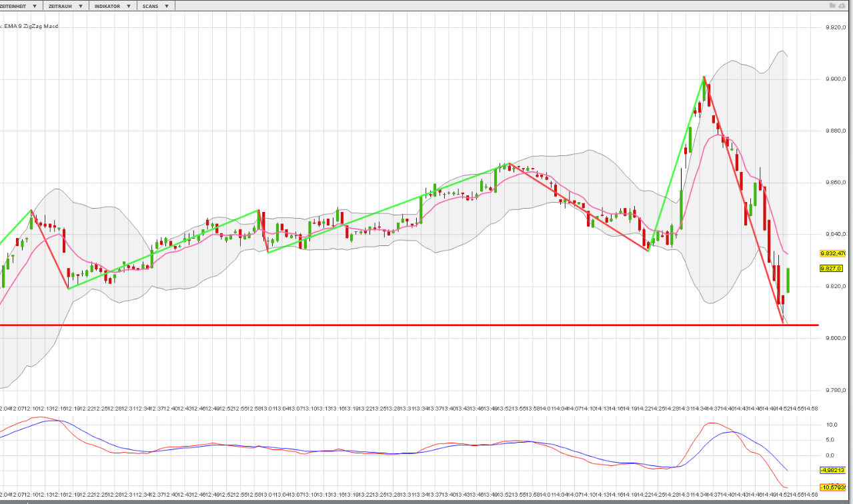This screenshot has height=504, width=853.
Task: Open the ZEITEINHEIT dropdown
Action: tap(34, 6)
